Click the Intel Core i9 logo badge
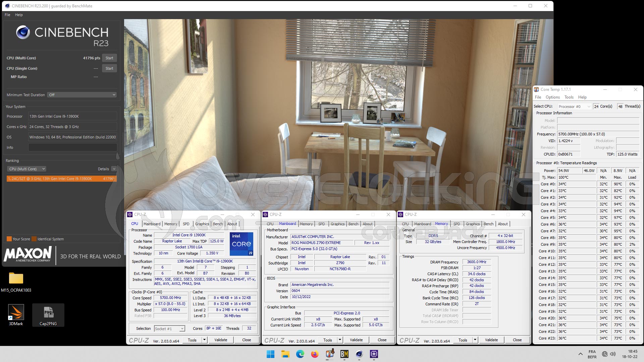This screenshot has height=362, width=644. [241, 244]
